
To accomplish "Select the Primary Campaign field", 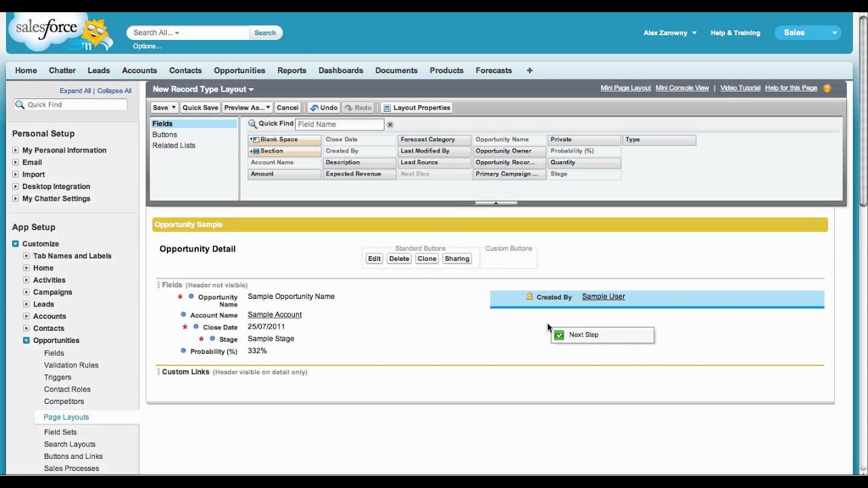I will coord(509,174).
